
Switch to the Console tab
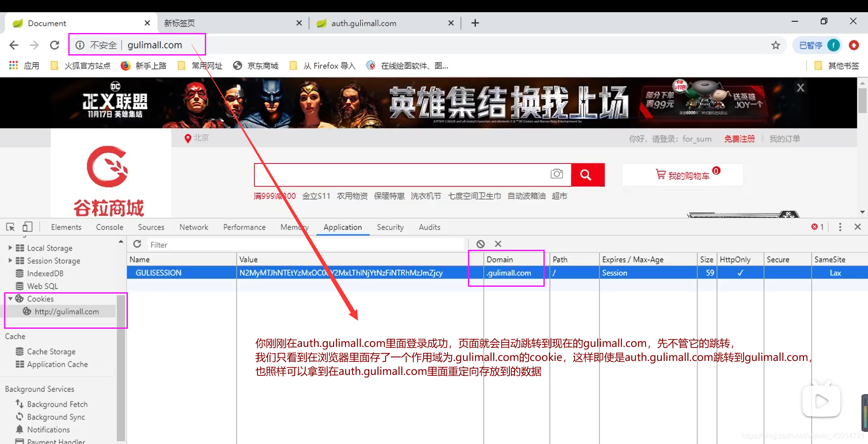(x=109, y=227)
